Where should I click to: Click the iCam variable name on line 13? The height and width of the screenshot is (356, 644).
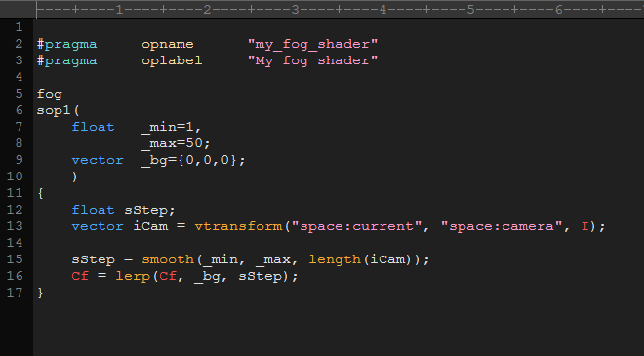150,226
